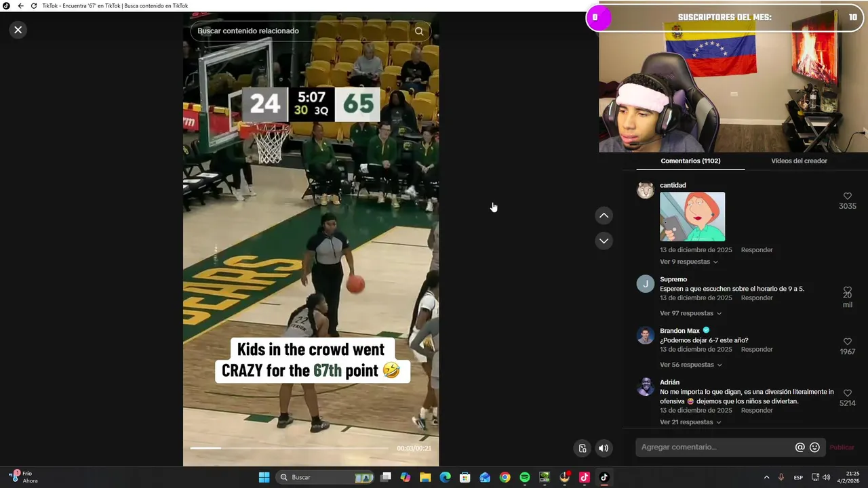868x488 pixels.
Task: Change input language via ESP indicator
Action: pyautogui.click(x=798, y=477)
